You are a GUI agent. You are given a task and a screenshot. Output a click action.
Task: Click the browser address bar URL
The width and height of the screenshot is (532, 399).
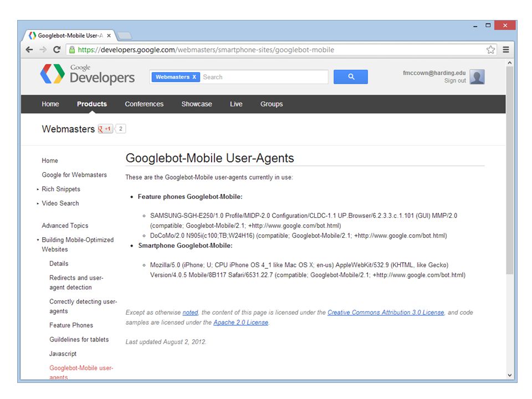pos(206,50)
